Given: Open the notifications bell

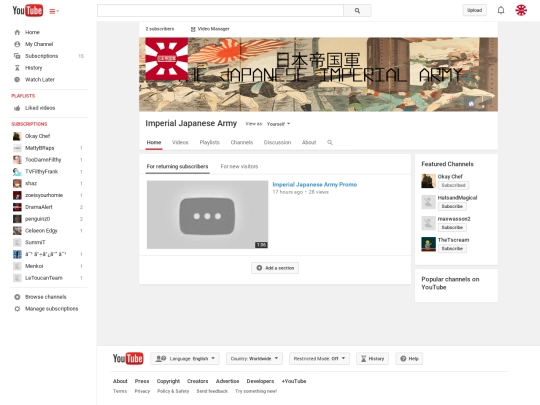Looking at the screenshot, I should pyautogui.click(x=501, y=10).
